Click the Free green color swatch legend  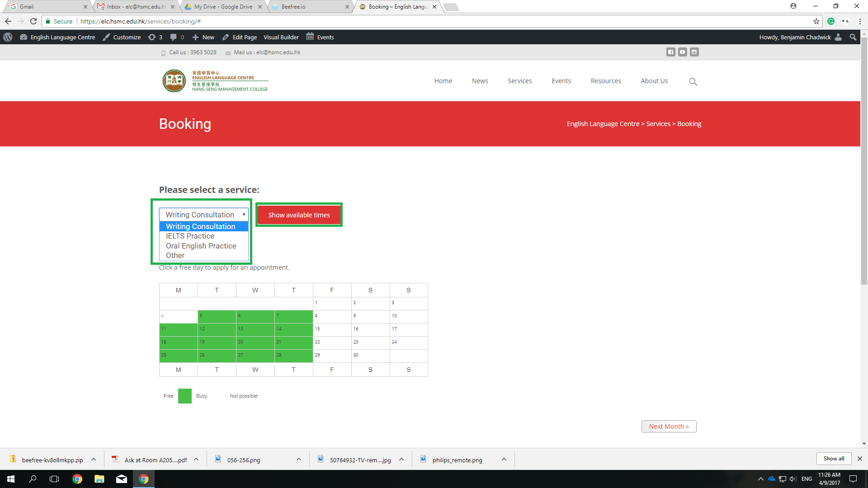[x=185, y=396]
